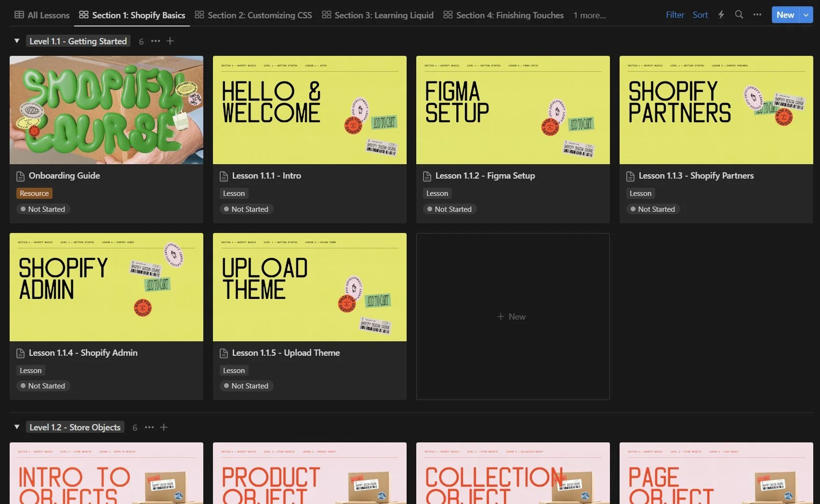The height and width of the screenshot is (504, 820).
Task: Click the Filter button
Action: [x=675, y=15]
